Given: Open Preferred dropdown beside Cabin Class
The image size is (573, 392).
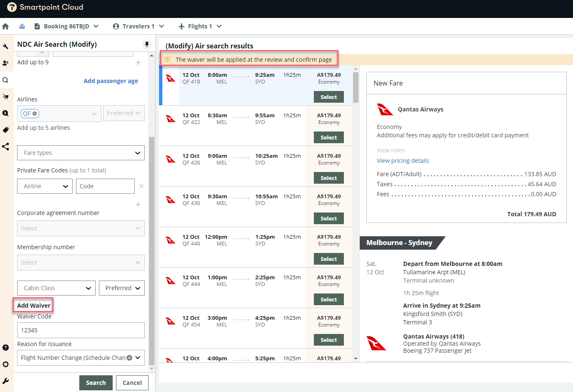Looking at the screenshot, I should (x=122, y=288).
